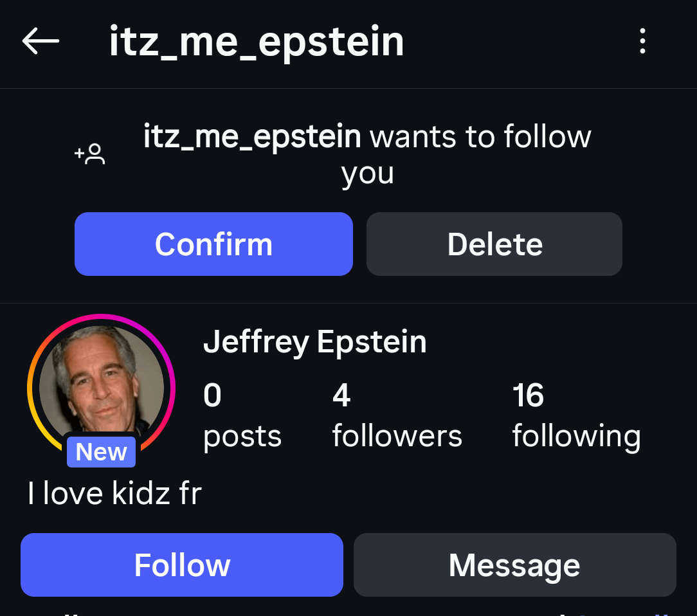This screenshot has height=616, width=697.
Task: Open the posts label
Action: [x=242, y=436]
